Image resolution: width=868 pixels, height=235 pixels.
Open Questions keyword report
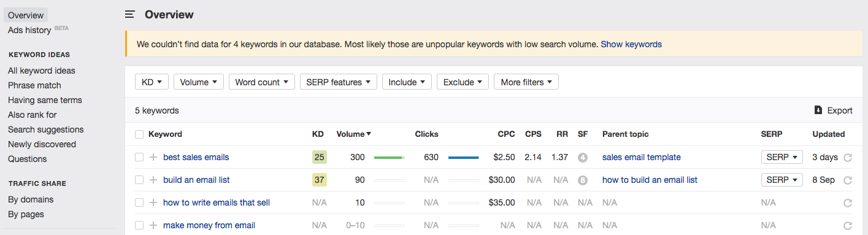click(x=28, y=159)
